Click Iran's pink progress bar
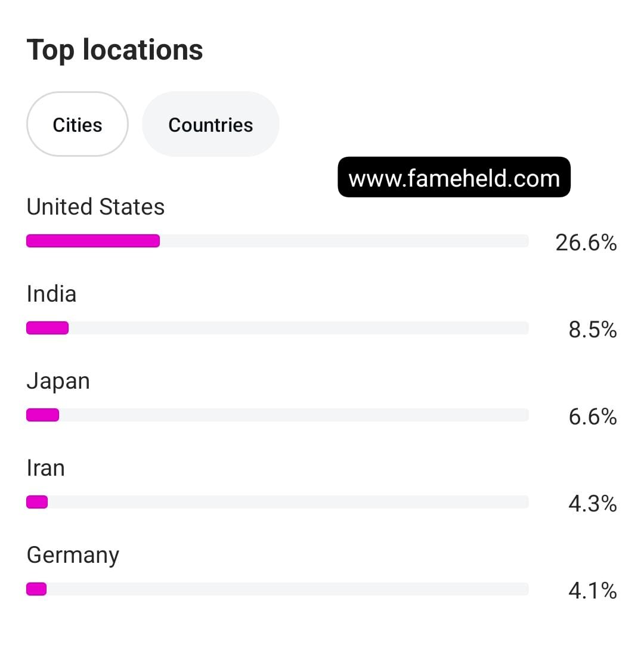The height and width of the screenshot is (651, 644). click(37, 502)
